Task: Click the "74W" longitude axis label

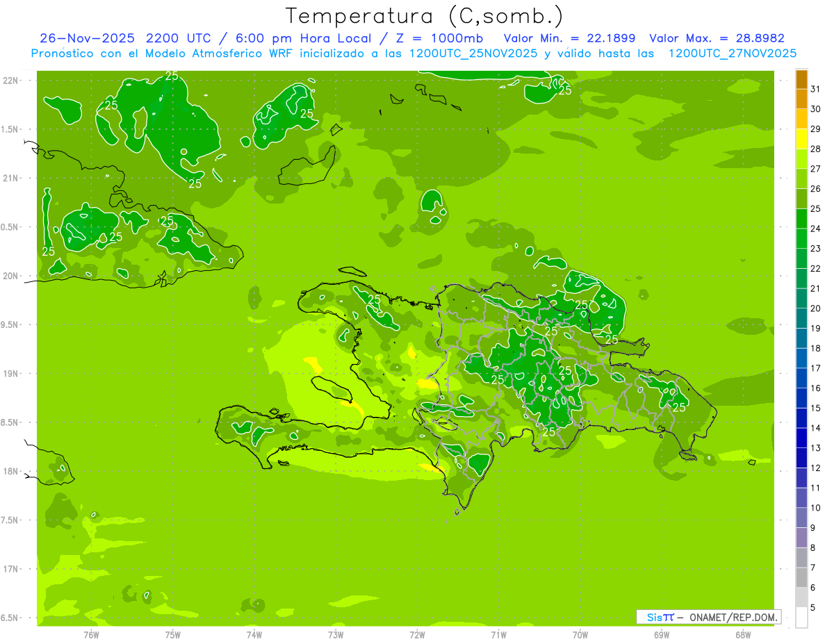Action: 254,634
